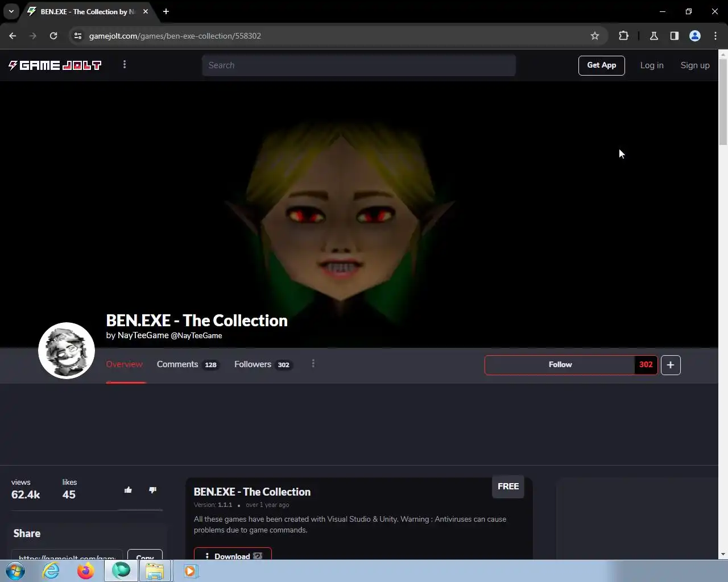The width and height of the screenshot is (728, 582).
Task: Click the page vertical scrollbar thumb
Action: (x=723, y=102)
